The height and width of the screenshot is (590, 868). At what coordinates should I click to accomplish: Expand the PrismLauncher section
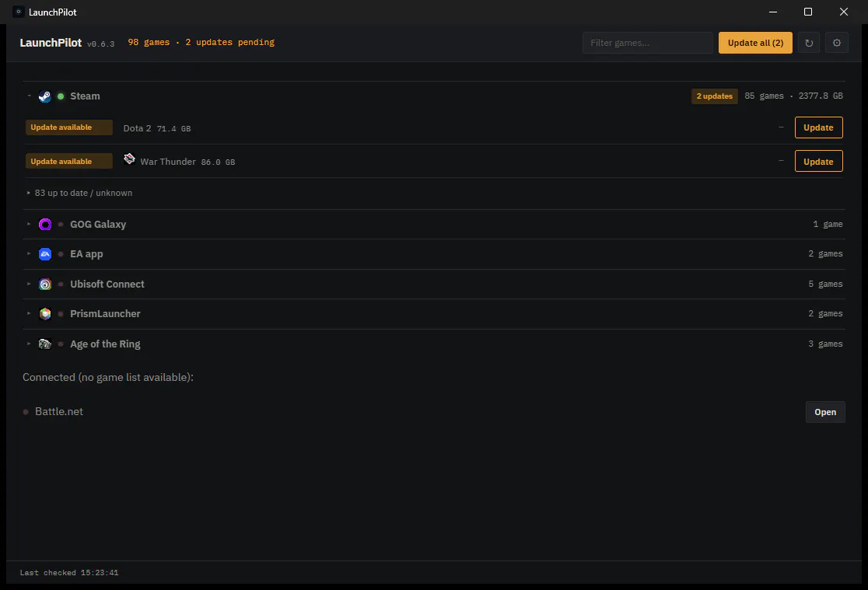[x=29, y=313]
